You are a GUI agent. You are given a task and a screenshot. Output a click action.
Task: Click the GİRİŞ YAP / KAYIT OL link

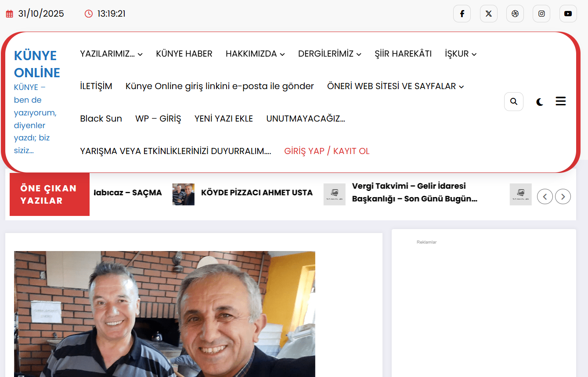[x=327, y=151]
